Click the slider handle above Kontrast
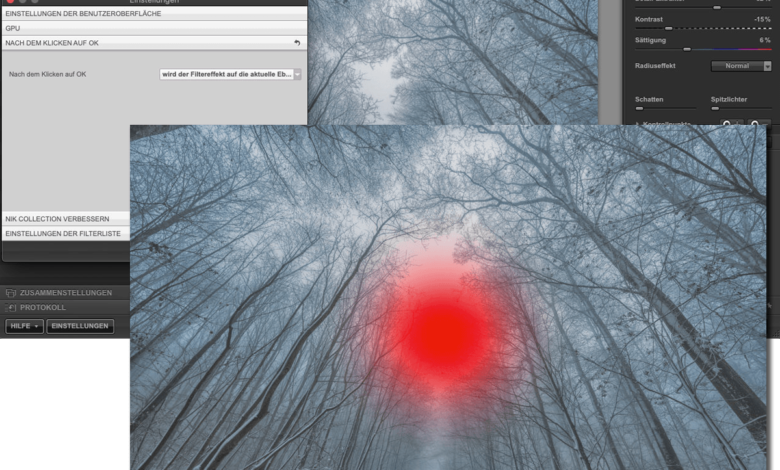780x470 pixels. [717, 7]
